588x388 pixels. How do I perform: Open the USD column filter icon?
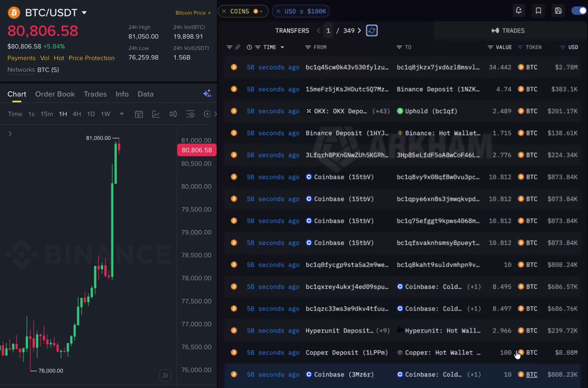[x=563, y=47]
